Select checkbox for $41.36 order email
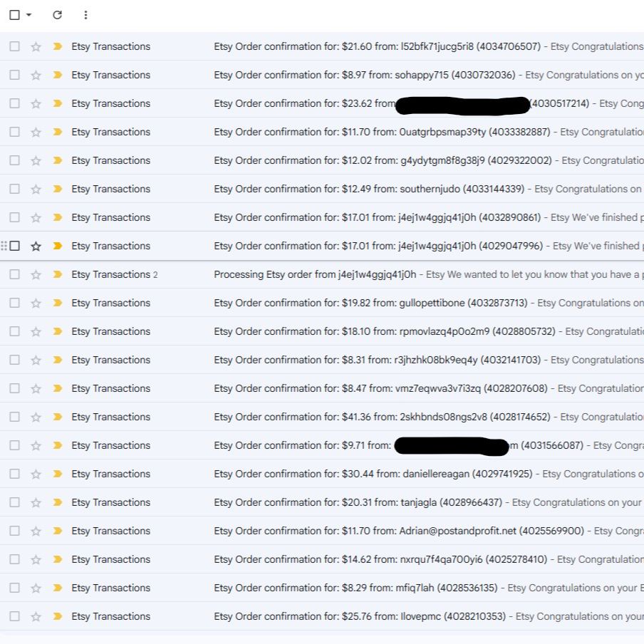Viewport: 644px width, 644px height. tap(15, 417)
